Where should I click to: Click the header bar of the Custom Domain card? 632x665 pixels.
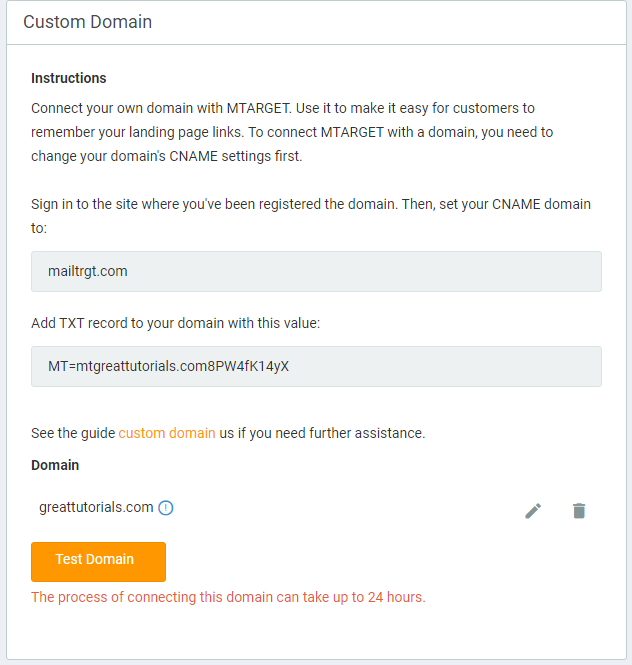(400, 21)
